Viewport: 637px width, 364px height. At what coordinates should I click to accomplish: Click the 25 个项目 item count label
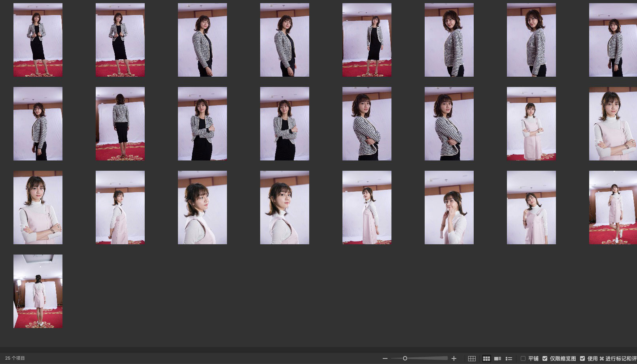click(15, 358)
